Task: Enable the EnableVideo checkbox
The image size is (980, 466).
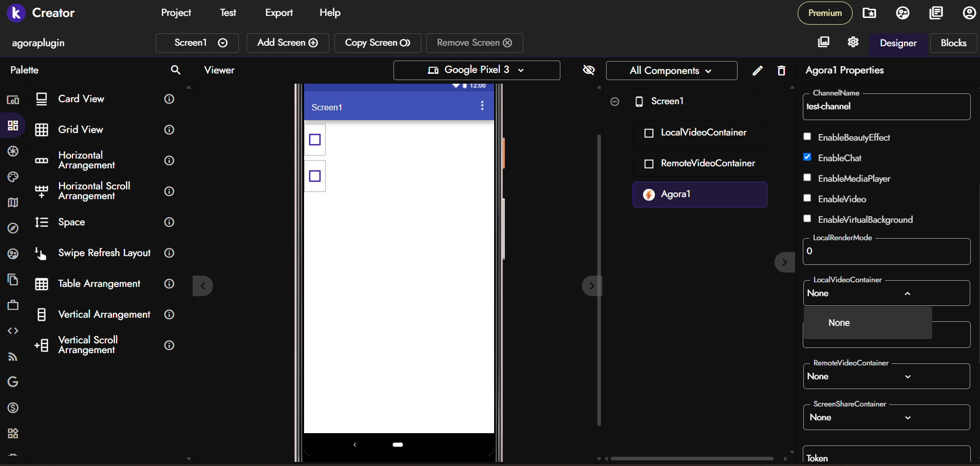Action: pyautogui.click(x=807, y=198)
